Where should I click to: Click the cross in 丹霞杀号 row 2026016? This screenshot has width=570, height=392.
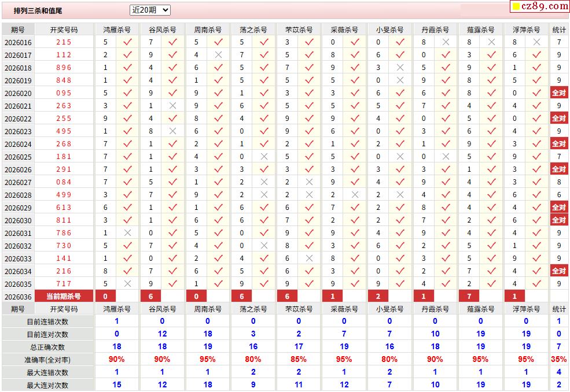pyautogui.click(x=446, y=42)
